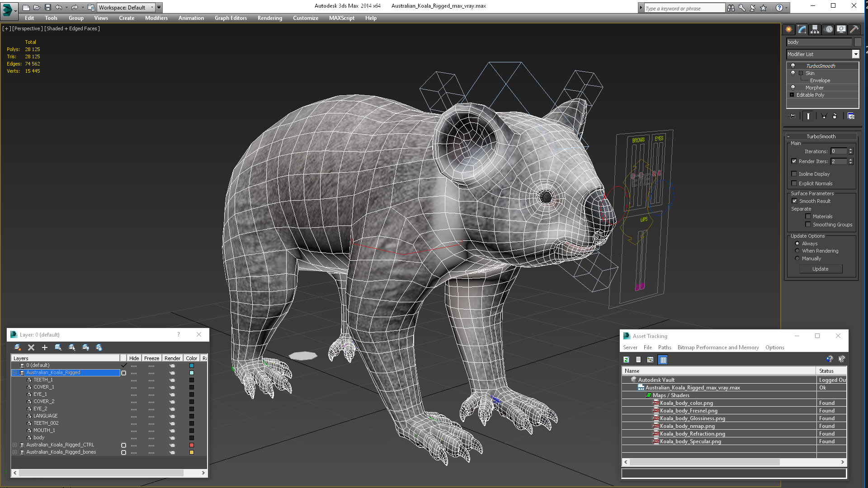Collapse the Skin modifier sub-levels

click(801, 73)
